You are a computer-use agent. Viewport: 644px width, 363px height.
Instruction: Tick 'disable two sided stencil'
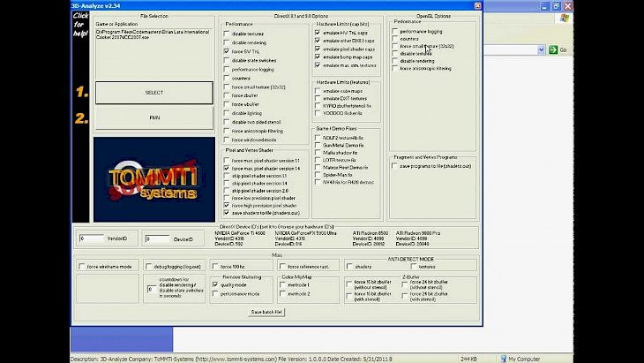click(227, 122)
